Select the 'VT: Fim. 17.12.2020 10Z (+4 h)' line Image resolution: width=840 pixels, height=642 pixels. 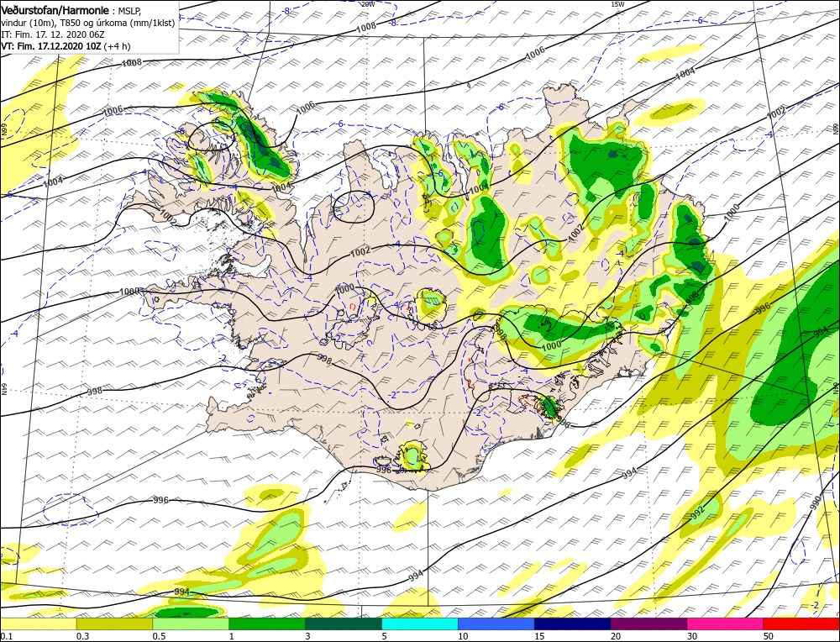coord(66,46)
